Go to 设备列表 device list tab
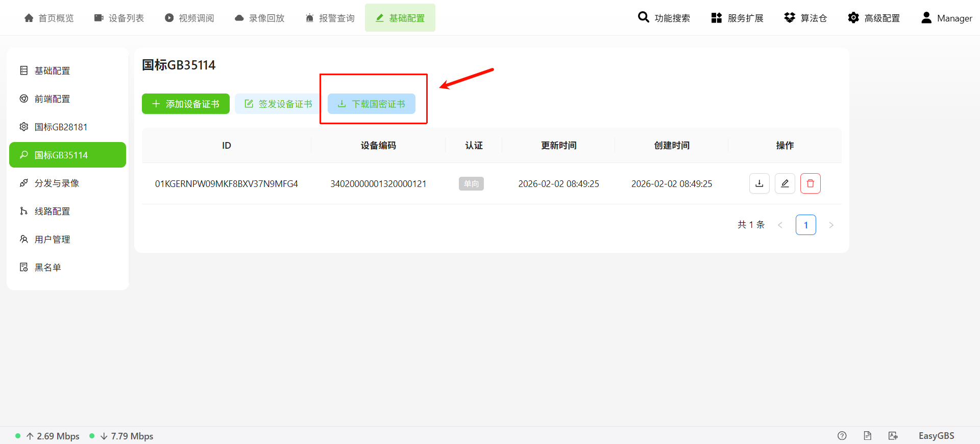 pyautogui.click(x=119, y=18)
